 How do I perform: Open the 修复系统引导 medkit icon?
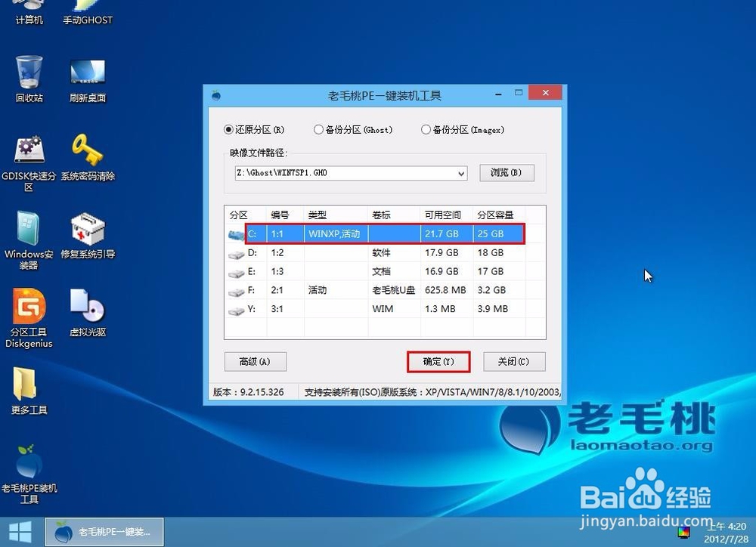(88, 236)
